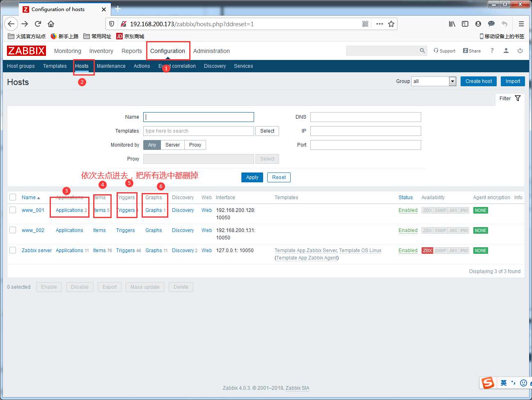Open the Actions submenu
The image size is (532, 400).
point(142,66)
